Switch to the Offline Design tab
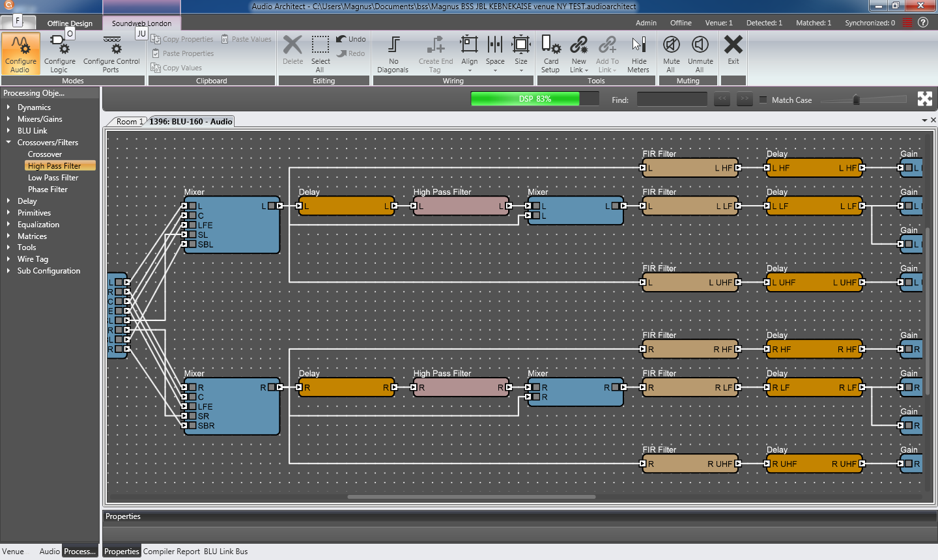 coord(70,23)
